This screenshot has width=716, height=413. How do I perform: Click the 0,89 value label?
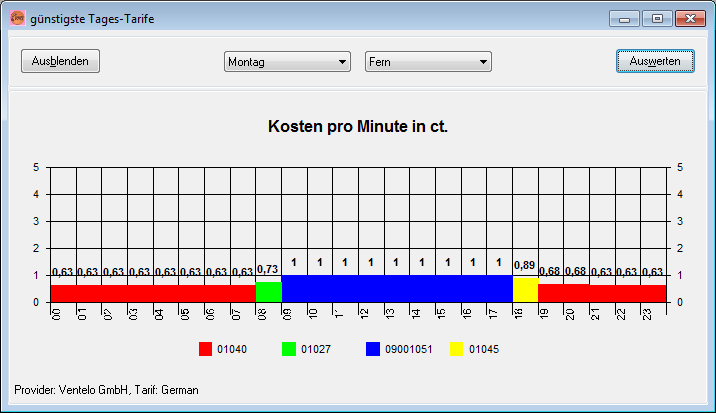pyautogui.click(x=525, y=265)
